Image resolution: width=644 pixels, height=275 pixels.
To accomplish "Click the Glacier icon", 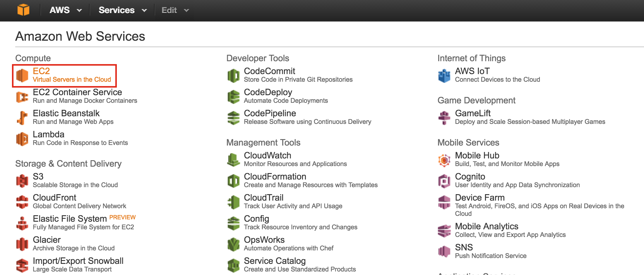I will coord(22,244).
